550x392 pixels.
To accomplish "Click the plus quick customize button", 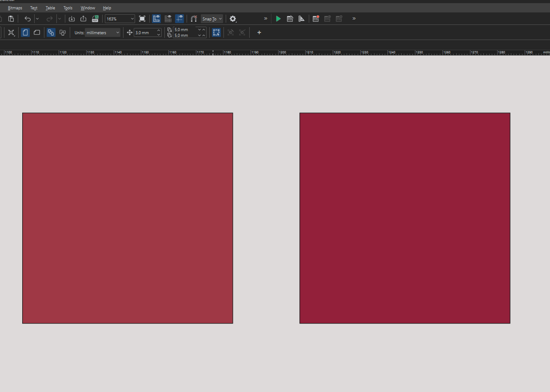I will (x=259, y=32).
